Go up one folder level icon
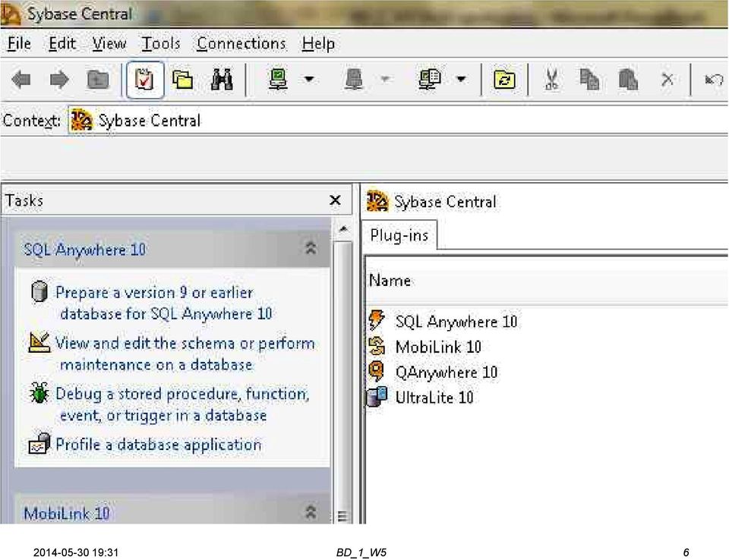This screenshot has width=729, height=560. (98, 80)
